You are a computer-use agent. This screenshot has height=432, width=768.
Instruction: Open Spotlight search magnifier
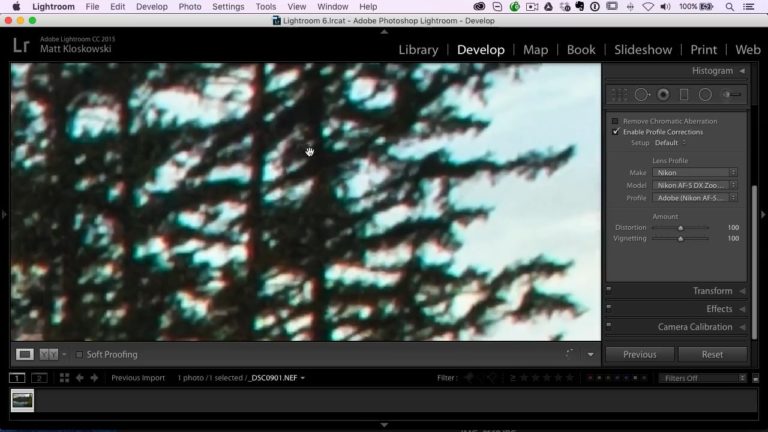(x=729, y=7)
